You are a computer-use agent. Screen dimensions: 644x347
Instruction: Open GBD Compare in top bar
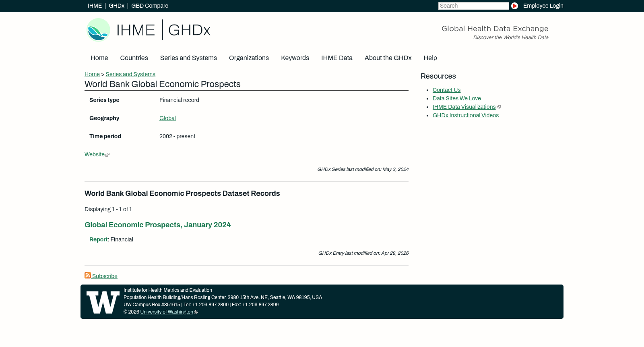[150, 6]
